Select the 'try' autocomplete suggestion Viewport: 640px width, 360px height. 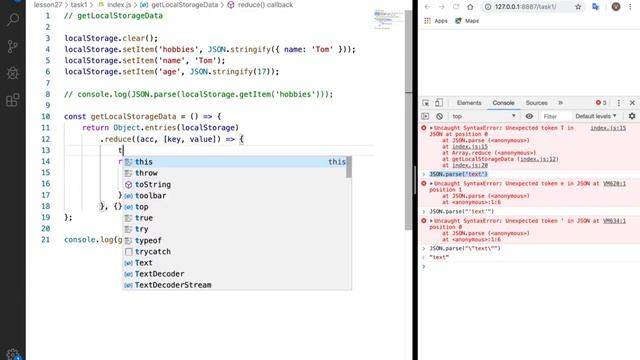point(235,229)
